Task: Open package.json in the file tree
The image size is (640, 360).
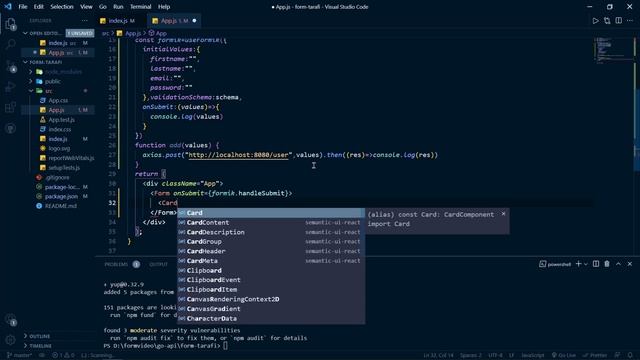Action: click(61, 196)
